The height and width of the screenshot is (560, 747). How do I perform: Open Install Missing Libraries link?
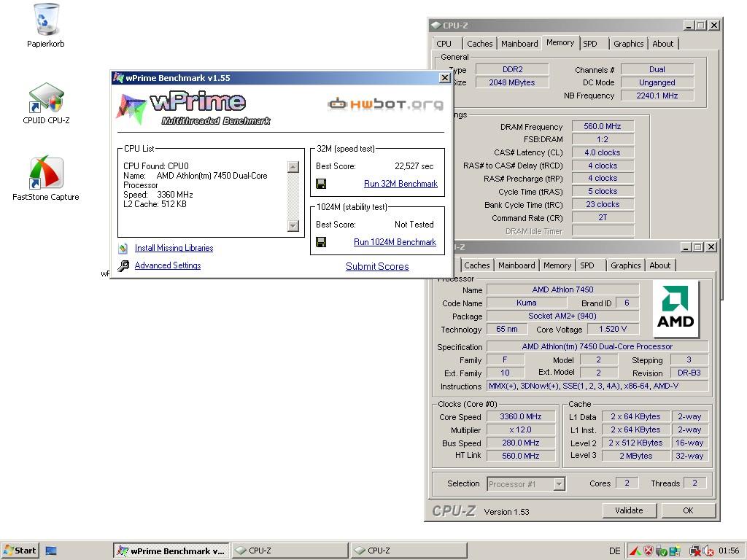point(174,248)
